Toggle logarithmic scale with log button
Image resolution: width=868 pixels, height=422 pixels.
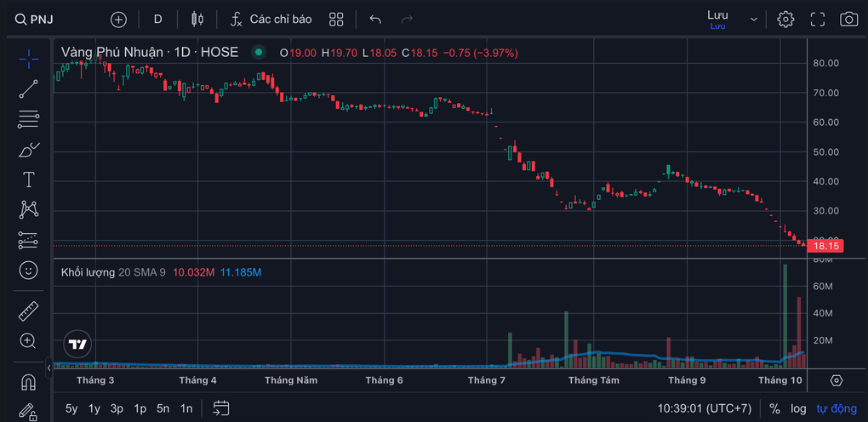coord(797,408)
